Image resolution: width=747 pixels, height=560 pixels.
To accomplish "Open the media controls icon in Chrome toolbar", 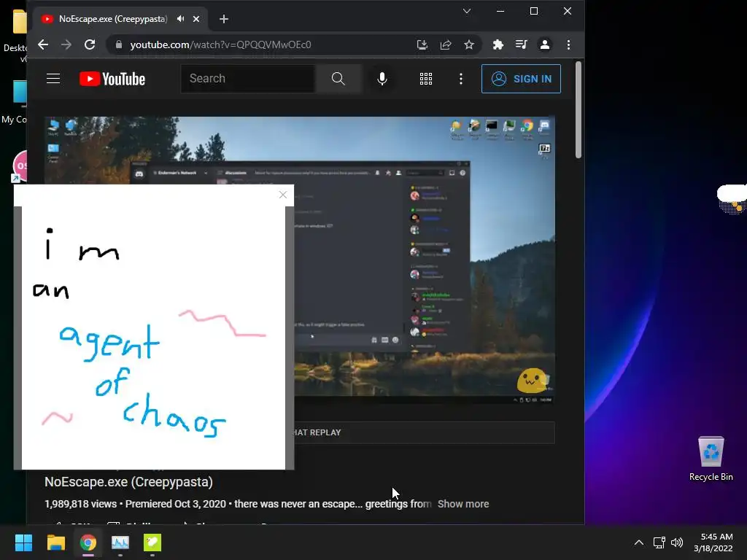I will [521, 44].
